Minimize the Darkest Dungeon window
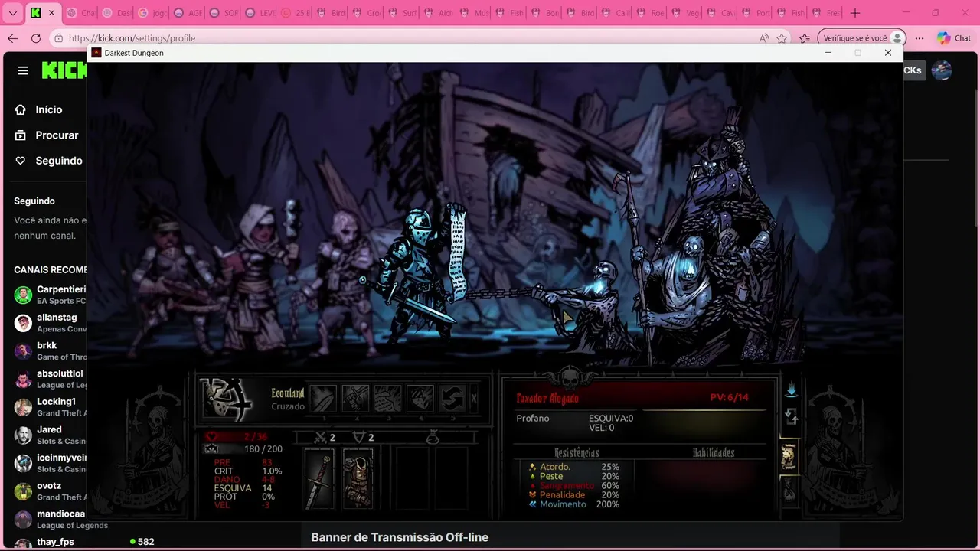The image size is (980, 551). pyautogui.click(x=828, y=53)
